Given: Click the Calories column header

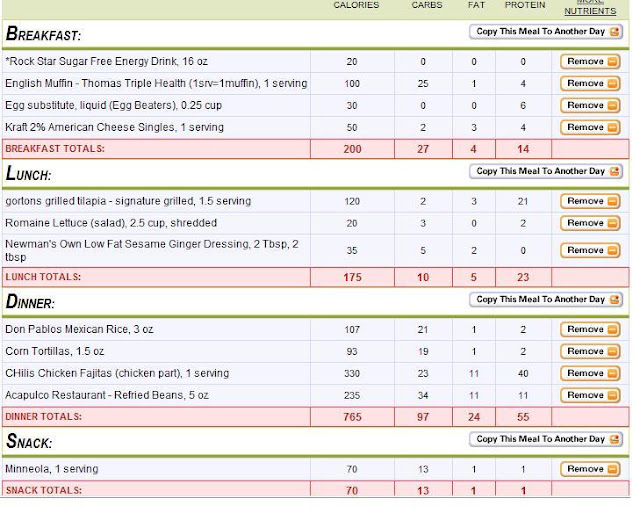Looking at the screenshot, I should tap(356, 5).
